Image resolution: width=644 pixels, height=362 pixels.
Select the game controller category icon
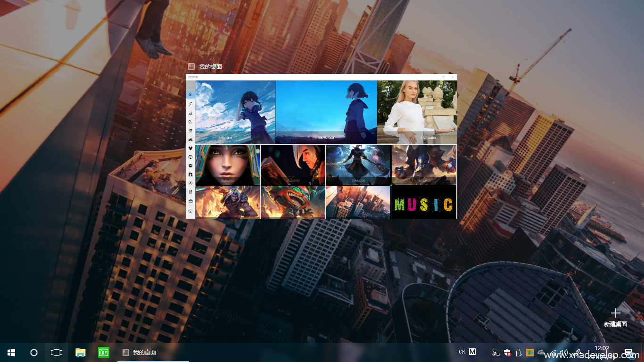(190, 140)
